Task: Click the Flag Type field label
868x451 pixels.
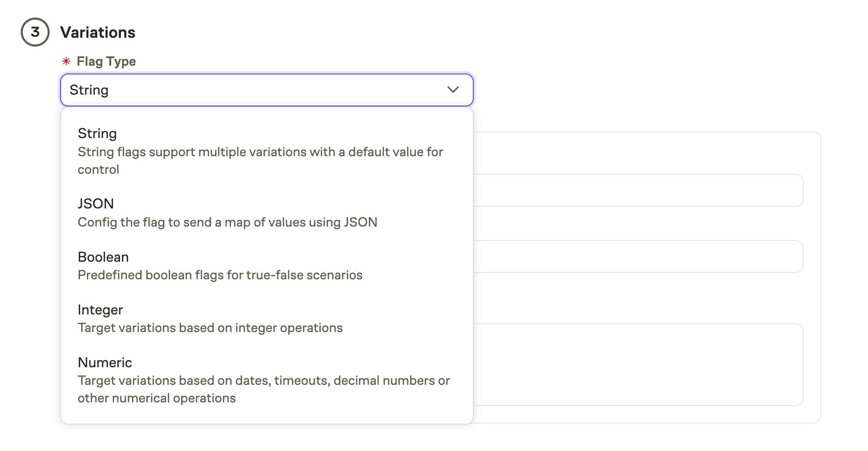Action: point(106,62)
